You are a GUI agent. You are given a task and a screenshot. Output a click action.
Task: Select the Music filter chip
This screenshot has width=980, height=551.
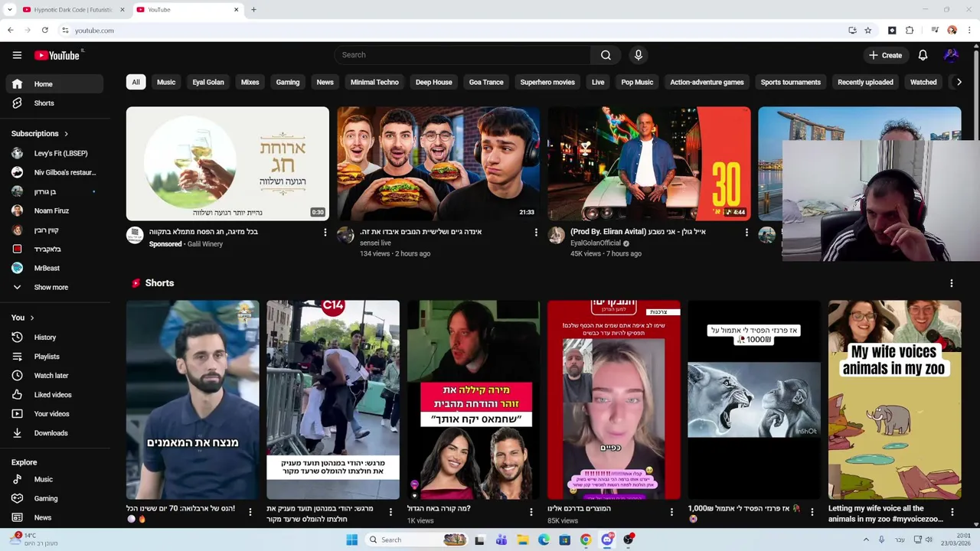click(x=166, y=82)
